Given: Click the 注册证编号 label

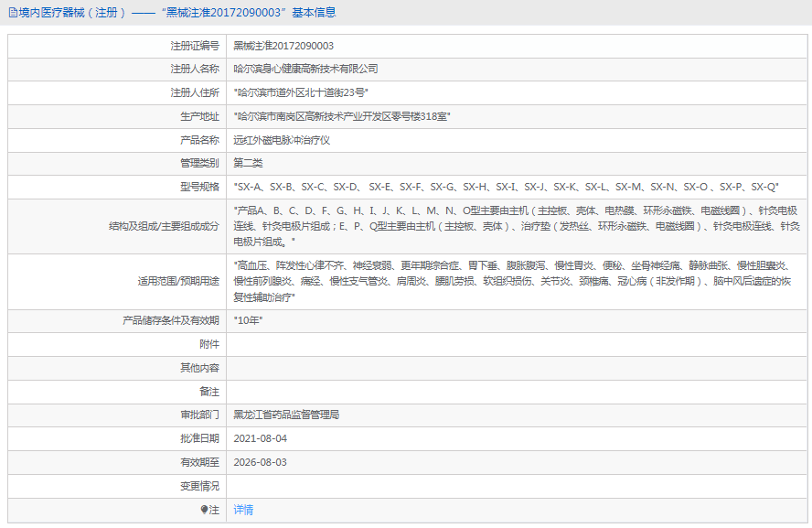Looking at the screenshot, I should pos(195,46).
